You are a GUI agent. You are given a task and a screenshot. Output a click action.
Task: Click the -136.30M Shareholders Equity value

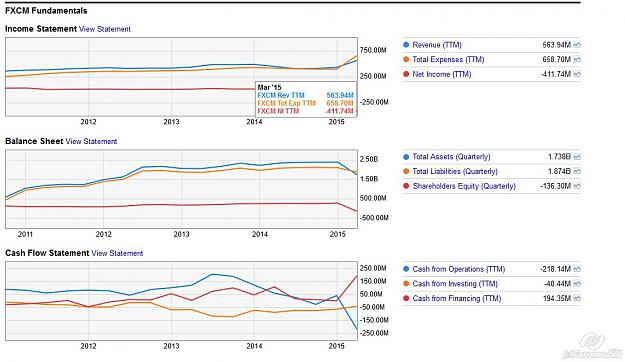[x=556, y=186]
